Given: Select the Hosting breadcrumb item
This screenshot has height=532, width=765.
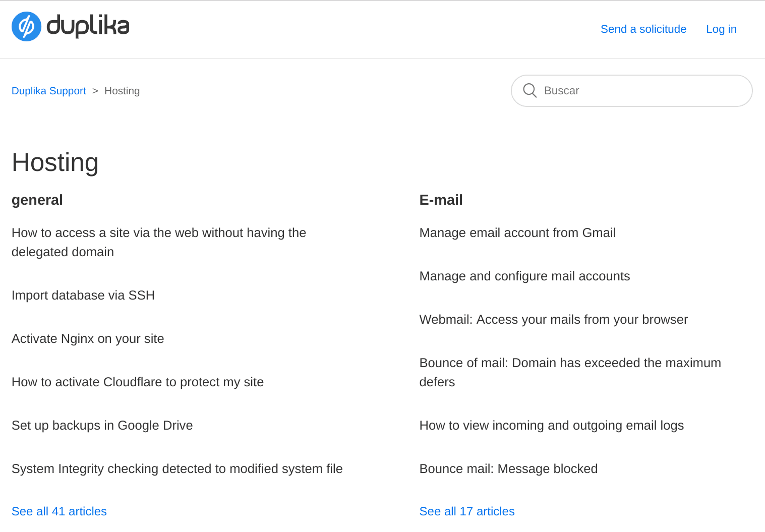Looking at the screenshot, I should pos(122,91).
